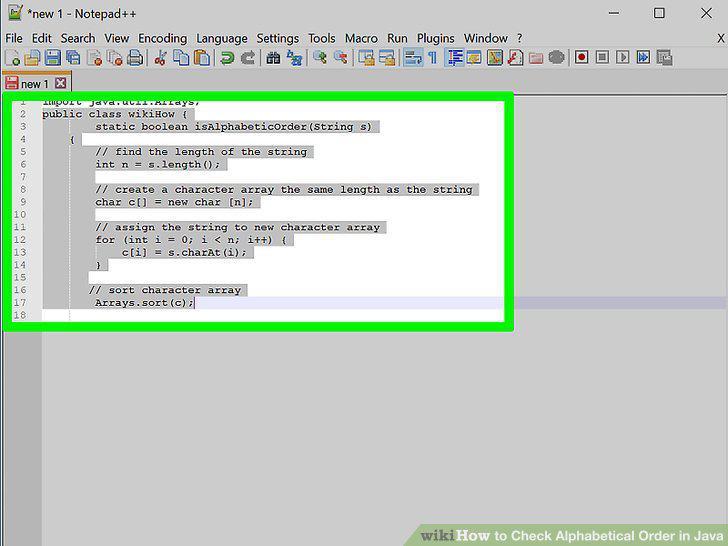This screenshot has width=728, height=546.
Task: Start macro recording with the red dot
Action: [582, 58]
